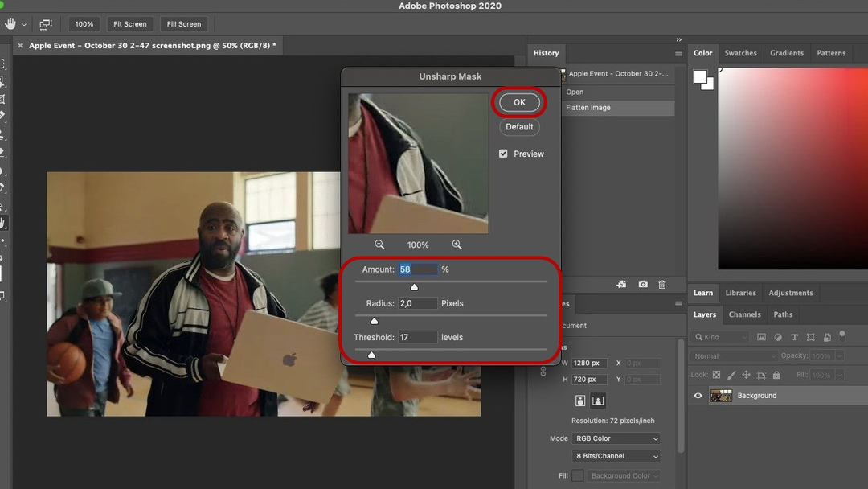Lock all on the layer with padlock icon
Screen dimensions: 868x489
click(x=776, y=375)
